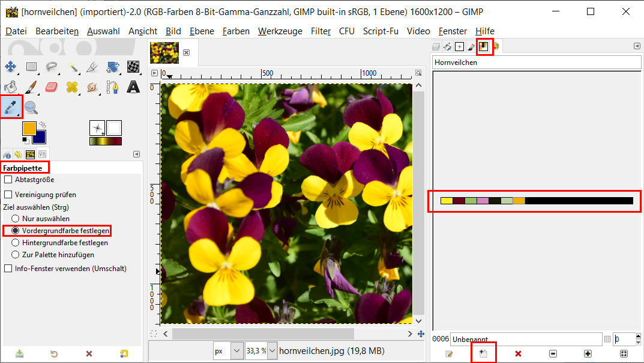The image size is (644, 363).
Task: Select the Warp Transform tool
Action: 133,67
